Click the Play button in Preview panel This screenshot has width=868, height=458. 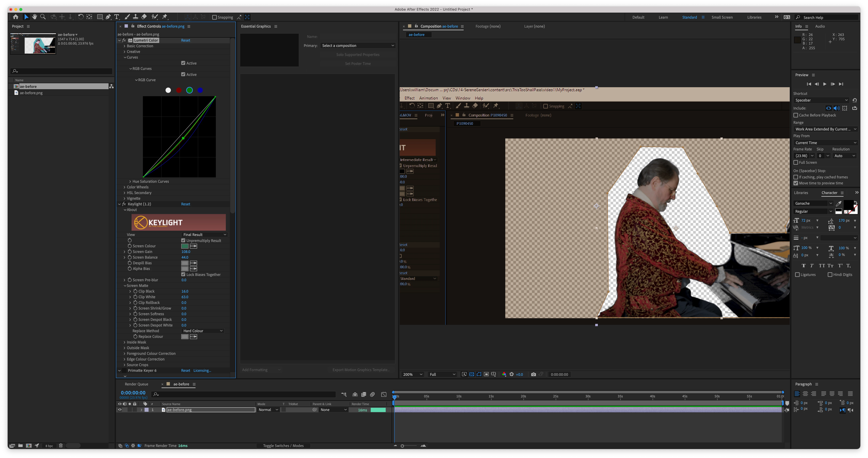[x=825, y=84]
